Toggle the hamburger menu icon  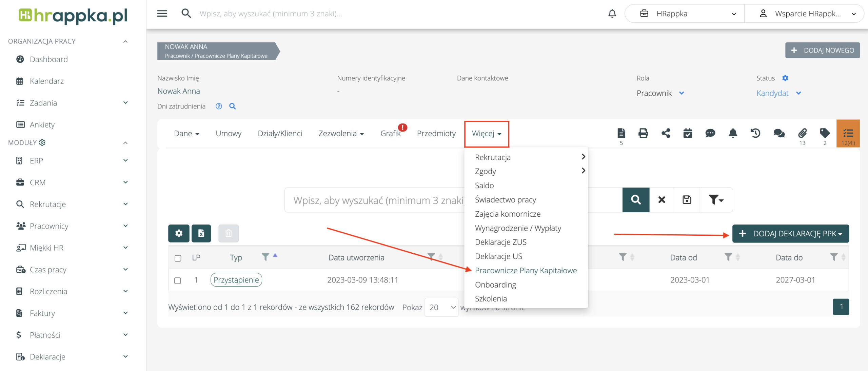point(162,14)
